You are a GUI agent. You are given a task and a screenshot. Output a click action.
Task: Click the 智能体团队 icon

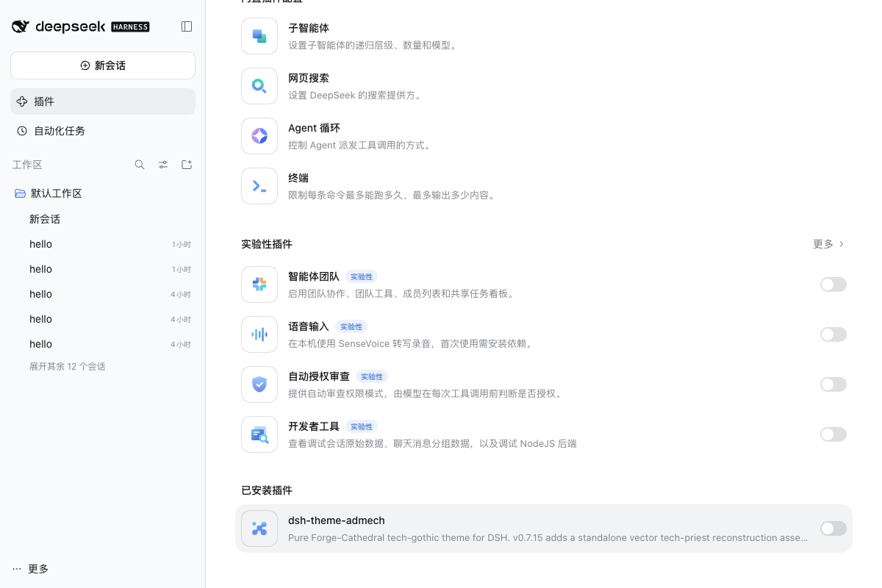point(259,284)
